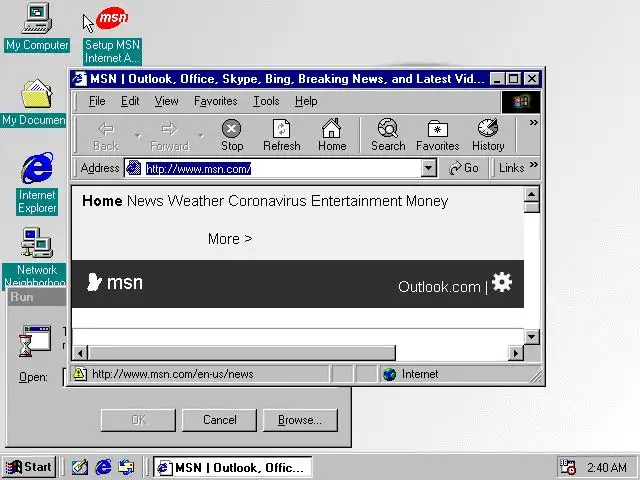
Task: Launch Outlook Express from Quick Launch
Action: [126, 467]
